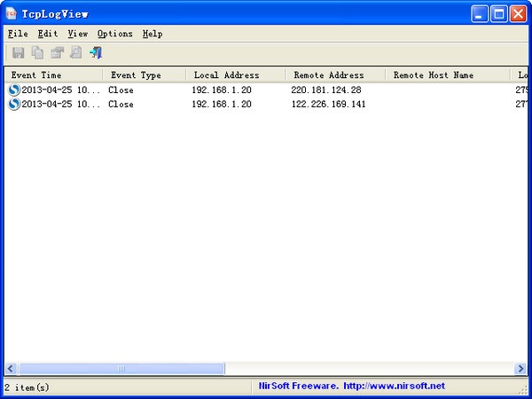Open the Help menu
This screenshot has width=532, height=399.
[153, 34]
